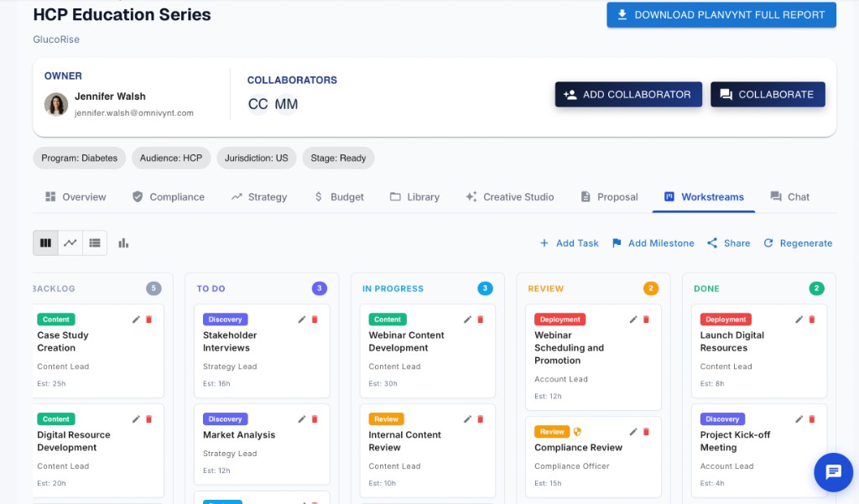Switch to list view

tap(95, 243)
